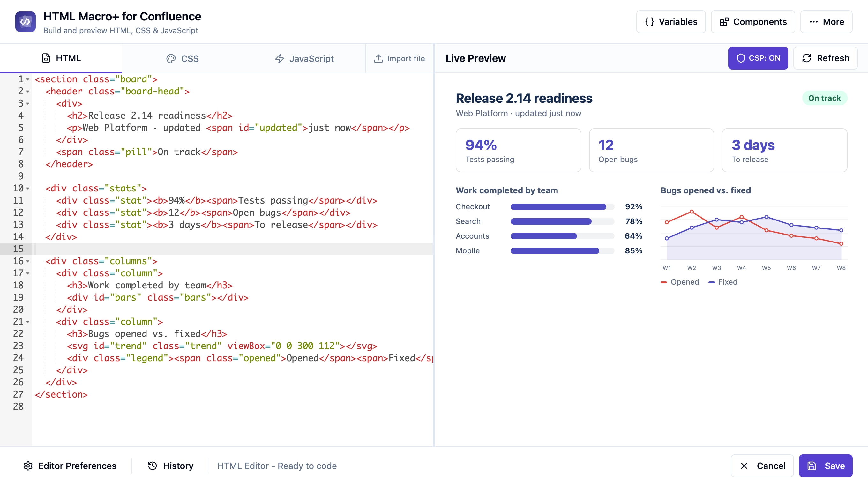Click the 3 days To release card
Image resolution: width=868 pixels, height=485 pixels.
(784, 150)
